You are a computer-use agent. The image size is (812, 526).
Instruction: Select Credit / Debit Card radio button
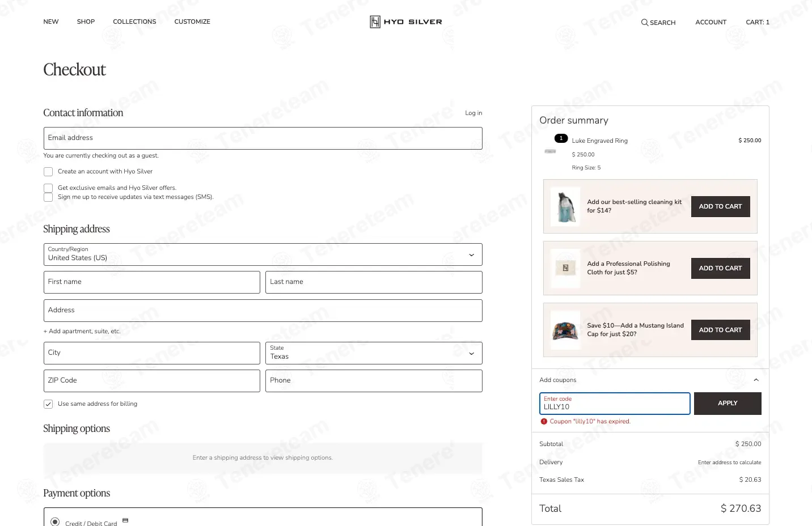pyautogui.click(x=55, y=522)
